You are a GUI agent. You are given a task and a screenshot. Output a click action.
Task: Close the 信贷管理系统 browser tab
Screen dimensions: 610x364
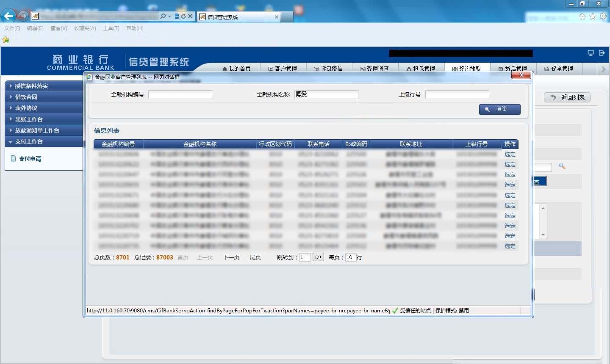click(277, 17)
